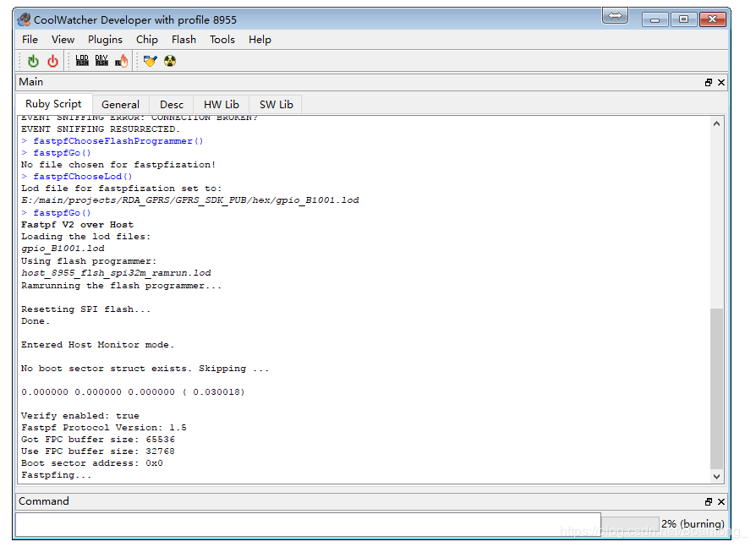Click the CoolWatcher title bar app icon
This screenshot has width=756, height=547.
(x=25, y=19)
